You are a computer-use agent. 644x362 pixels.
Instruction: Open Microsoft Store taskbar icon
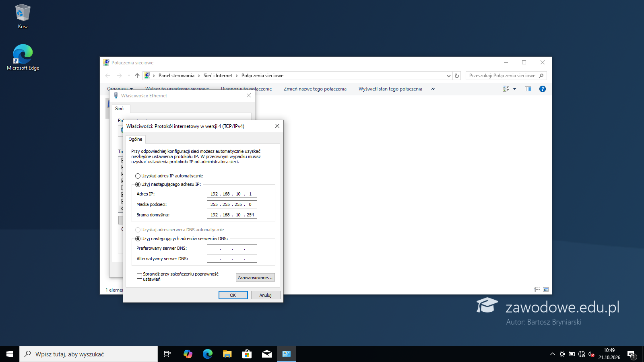coord(247,354)
